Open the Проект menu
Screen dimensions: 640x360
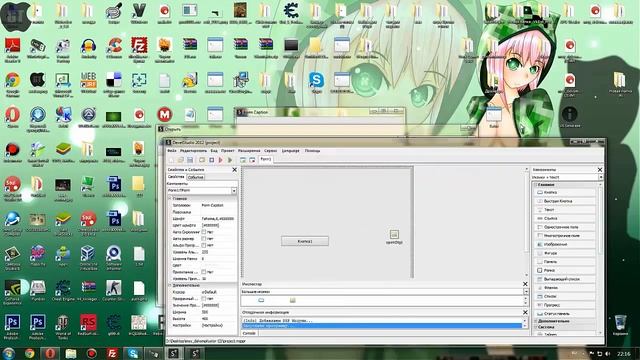[x=228, y=151]
